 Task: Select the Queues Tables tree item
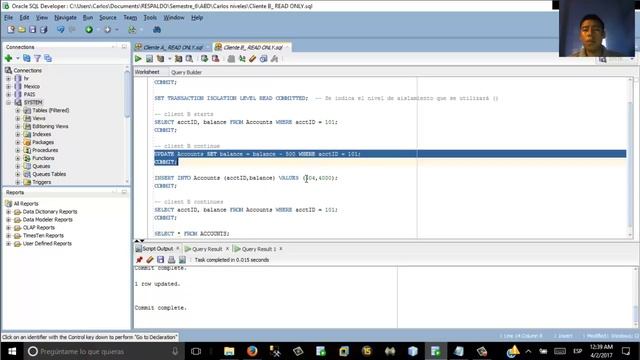coord(49,174)
